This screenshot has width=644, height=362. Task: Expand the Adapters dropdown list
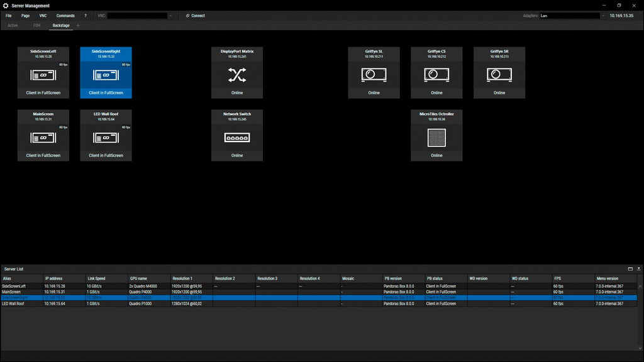(x=603, y=16)
